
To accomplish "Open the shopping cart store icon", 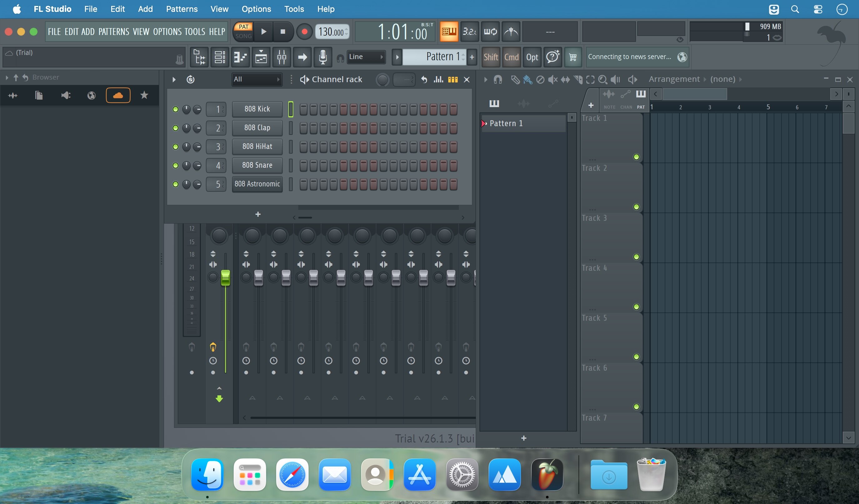I will click(x=573, y=57).
